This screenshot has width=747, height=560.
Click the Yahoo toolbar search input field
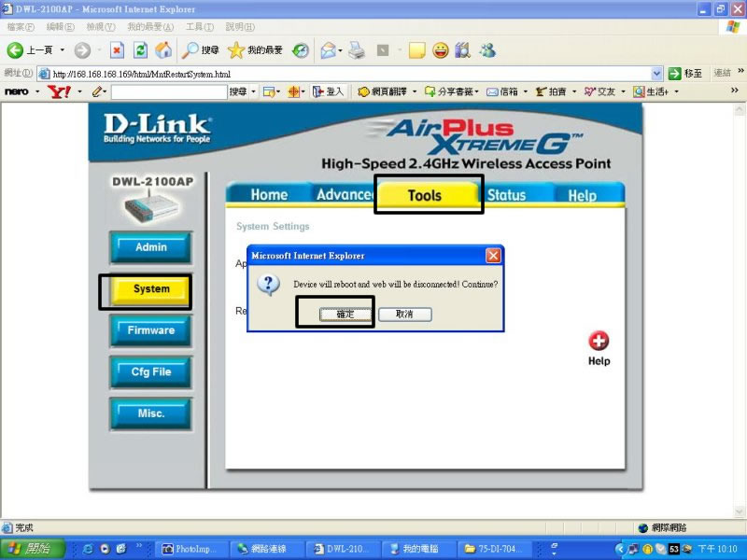(169, 91)
